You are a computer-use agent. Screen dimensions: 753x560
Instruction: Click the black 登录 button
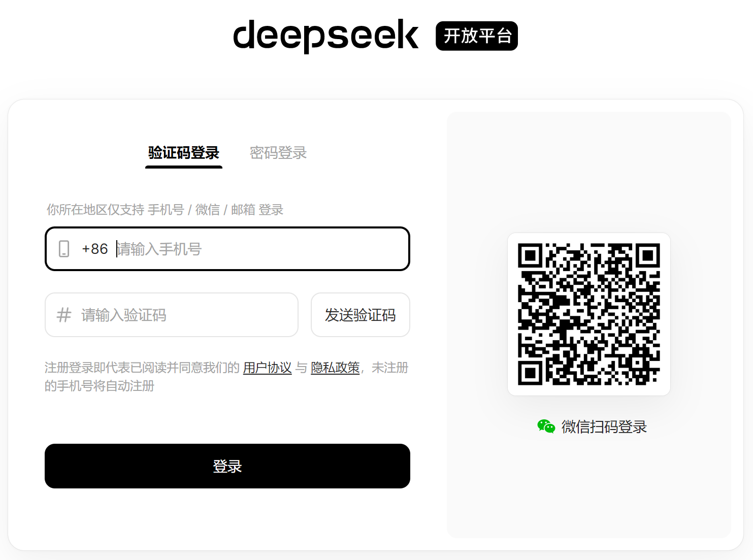click(x=227, y=466)
